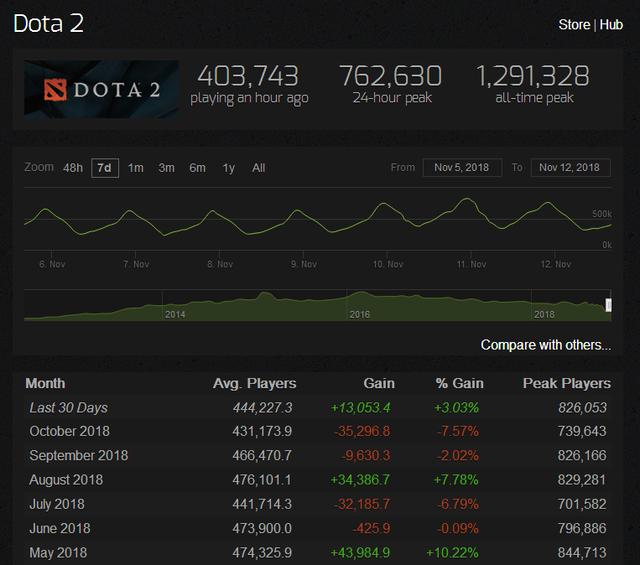The width and height of the screenshot is (640, 565).
Task: Click the 8. Nov axis label
Action: tap(220, 264)
